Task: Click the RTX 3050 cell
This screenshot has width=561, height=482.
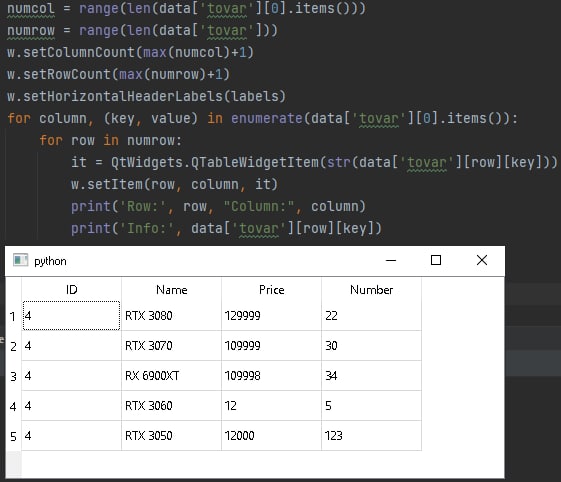Action: (x=171, y=436)
